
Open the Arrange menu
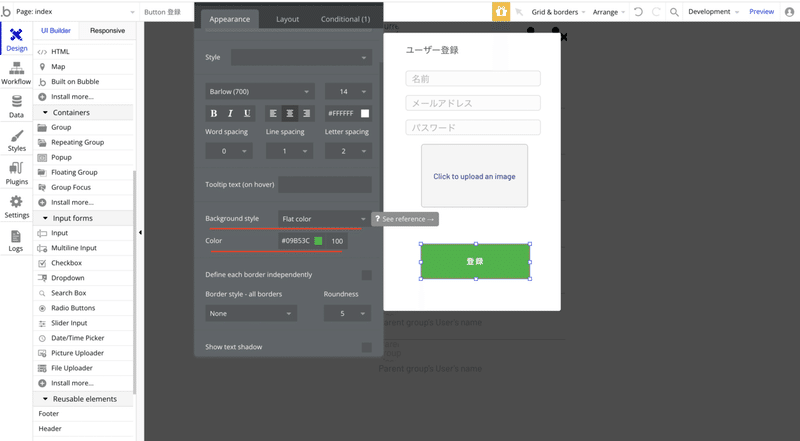[609, 12]
